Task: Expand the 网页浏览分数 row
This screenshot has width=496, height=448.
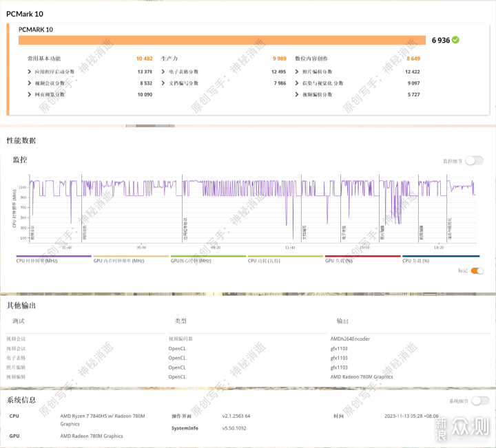Action: point(30,94)
